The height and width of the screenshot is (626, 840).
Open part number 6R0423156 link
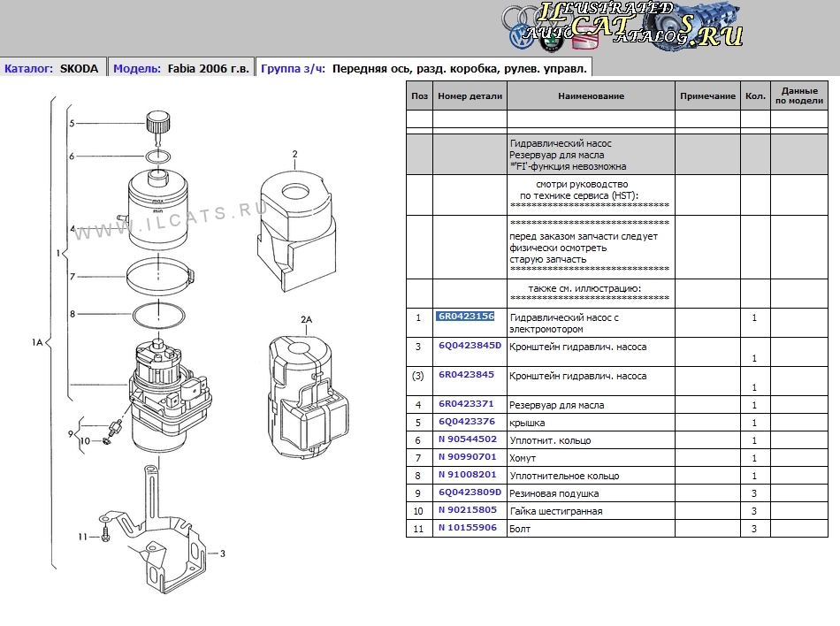[465, 317]
